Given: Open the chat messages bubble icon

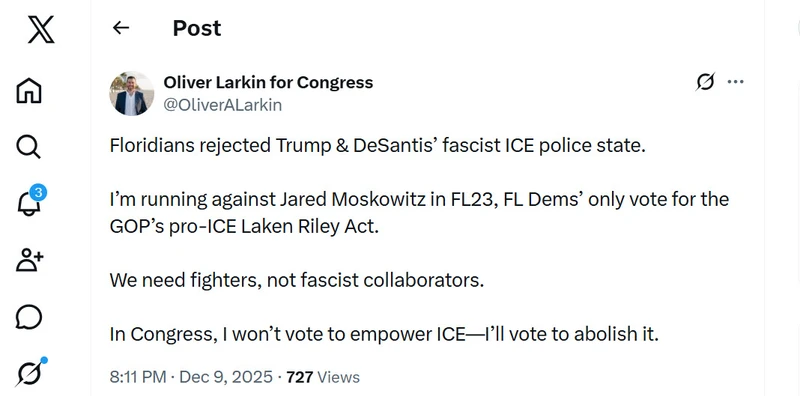Looking at the screenshot, I should (x=29, y=317).
